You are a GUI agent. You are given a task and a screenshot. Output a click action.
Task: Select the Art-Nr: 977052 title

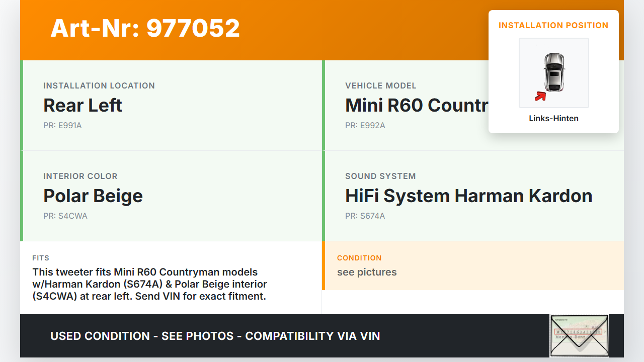click(145, 28)
